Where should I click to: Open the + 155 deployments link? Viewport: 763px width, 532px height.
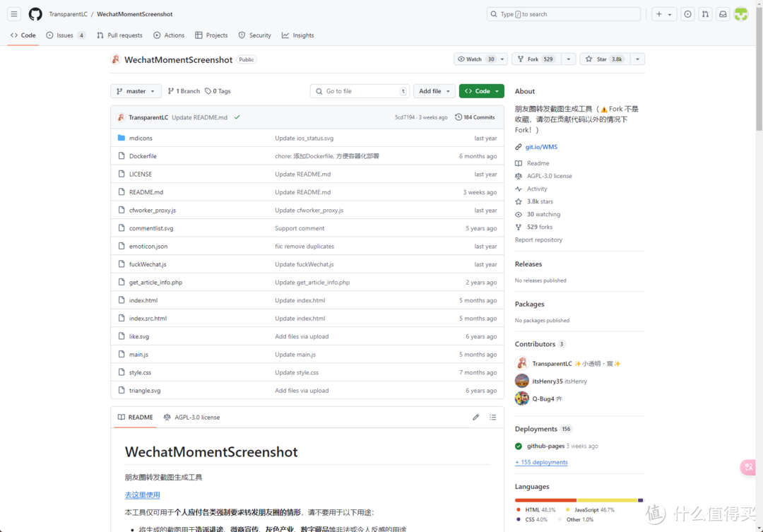[x=541, y=462]
